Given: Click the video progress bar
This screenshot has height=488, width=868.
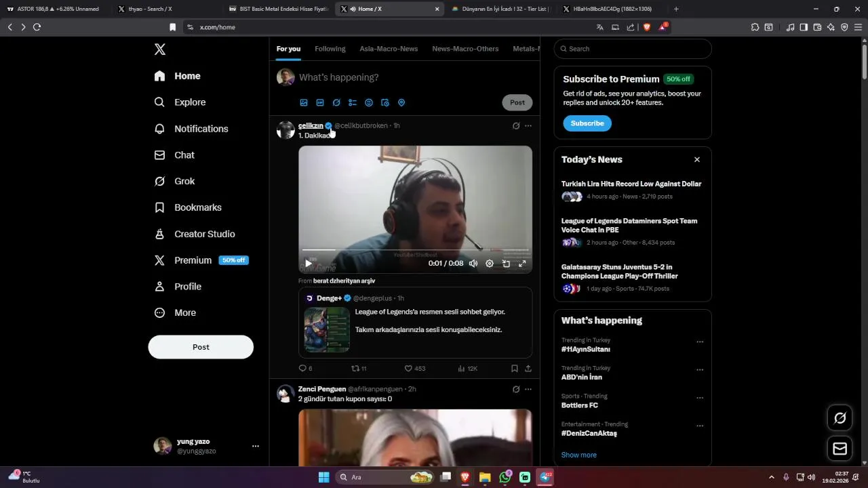Looking at the screenshot, I should point(415,250).
